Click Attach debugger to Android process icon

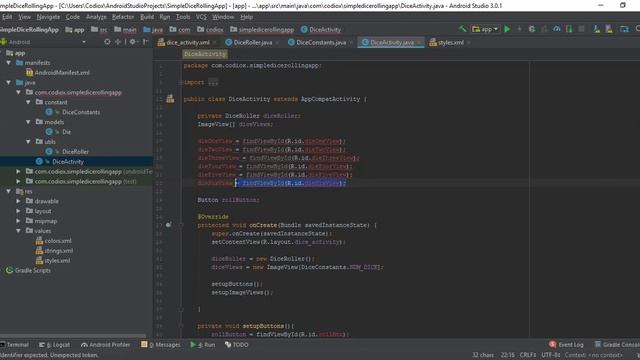tap(569, 29)
